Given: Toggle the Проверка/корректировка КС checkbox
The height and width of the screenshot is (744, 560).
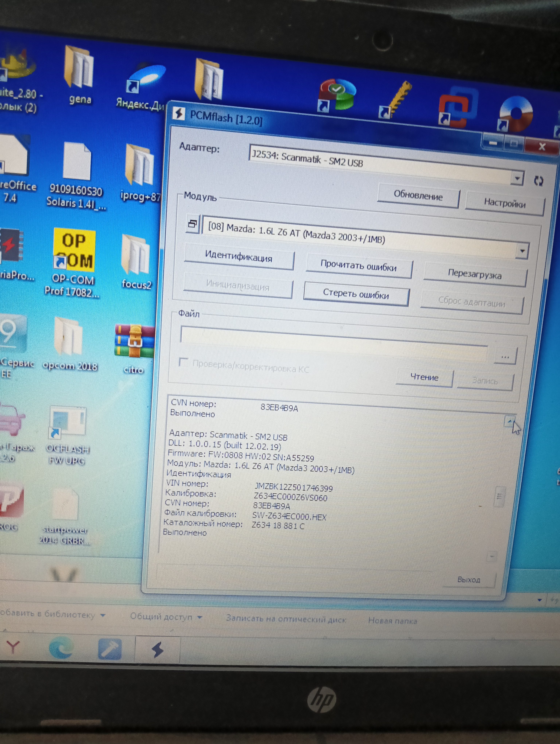Looking at the screenshot, I should click(x=184, y=362).
